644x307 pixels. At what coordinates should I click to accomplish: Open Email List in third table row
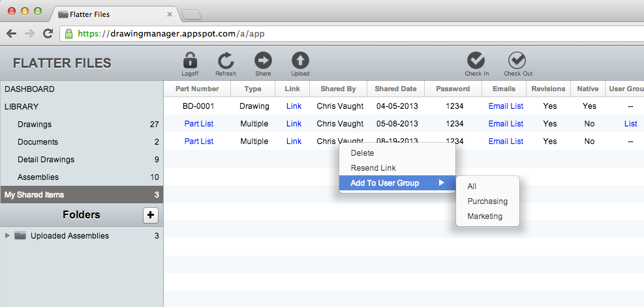click(506, 141)
